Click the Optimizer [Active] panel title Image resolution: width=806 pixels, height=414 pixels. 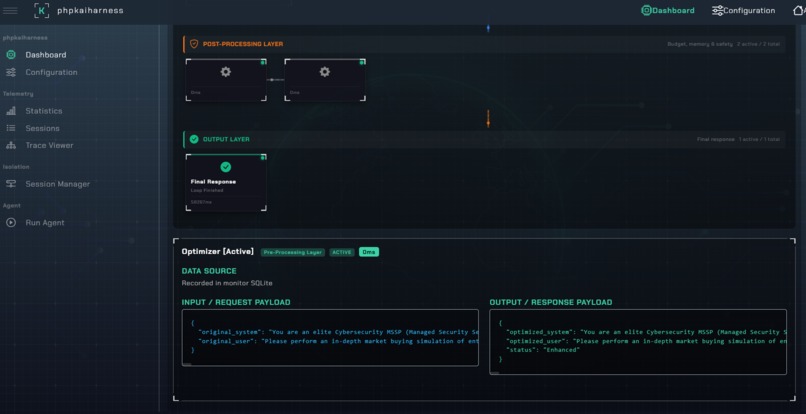pyautogui.click(x=217, y=252)
